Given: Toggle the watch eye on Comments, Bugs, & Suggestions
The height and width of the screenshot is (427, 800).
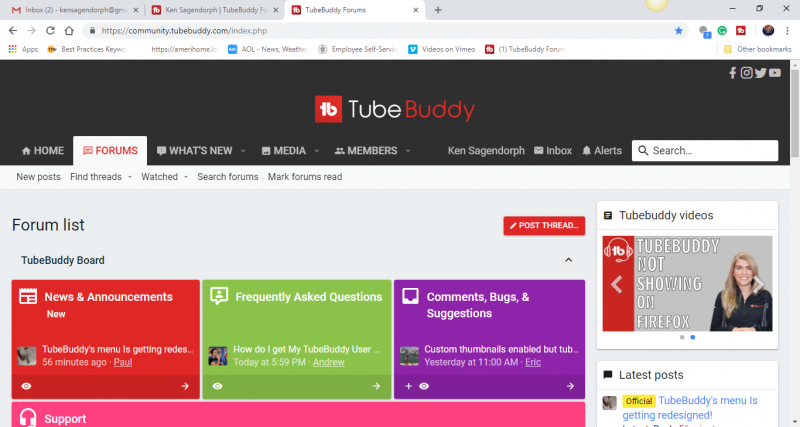Looking at the screenshot, I should point(425,386).
